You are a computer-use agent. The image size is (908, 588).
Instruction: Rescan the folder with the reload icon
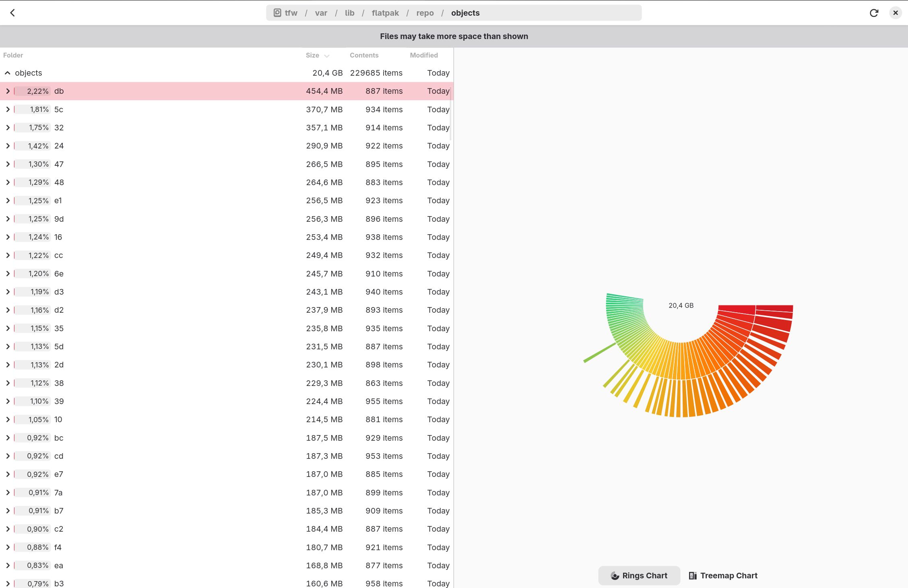click(874, 12)
